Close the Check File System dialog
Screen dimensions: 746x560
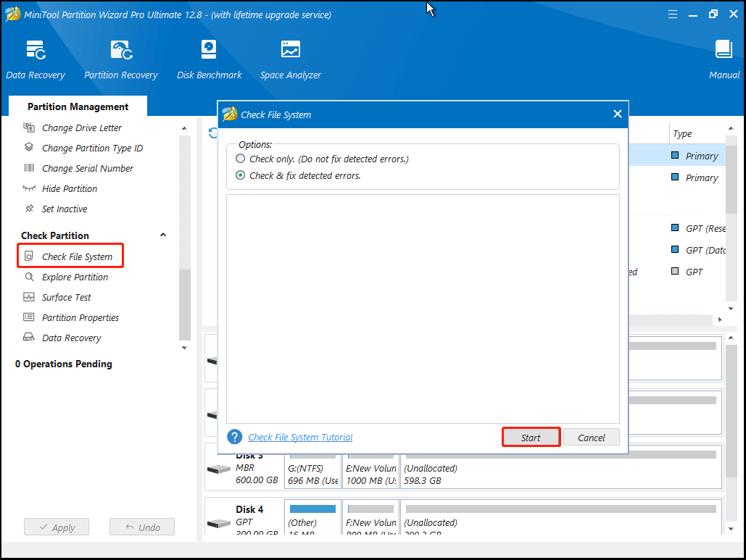click(x=617, y=114)
